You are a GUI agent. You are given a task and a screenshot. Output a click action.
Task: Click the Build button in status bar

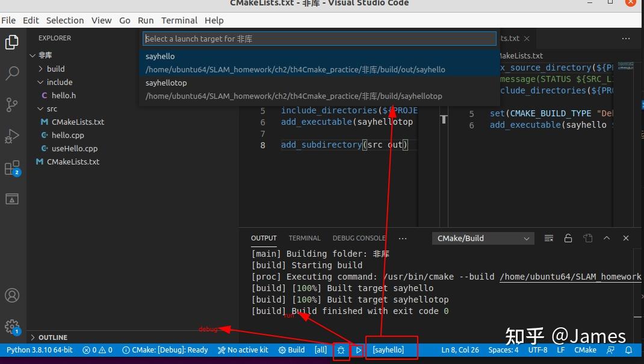291,350
